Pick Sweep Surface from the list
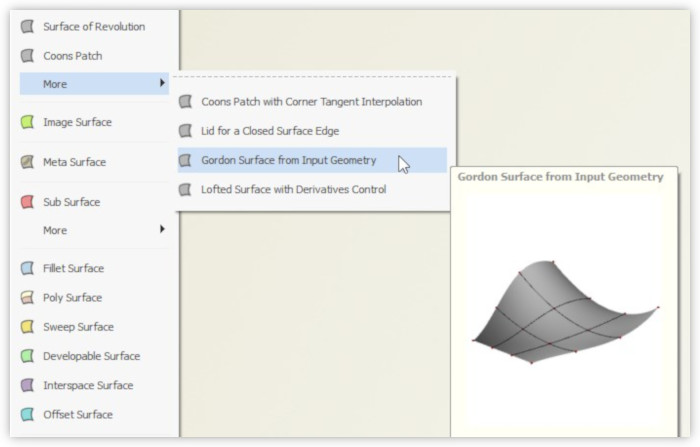 pyautogui.click(x=94, y=326)
